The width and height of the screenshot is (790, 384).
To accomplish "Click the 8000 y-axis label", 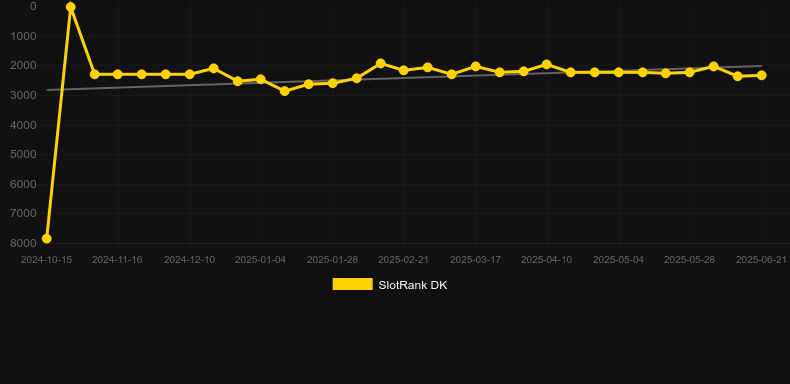I will point(24,243).
